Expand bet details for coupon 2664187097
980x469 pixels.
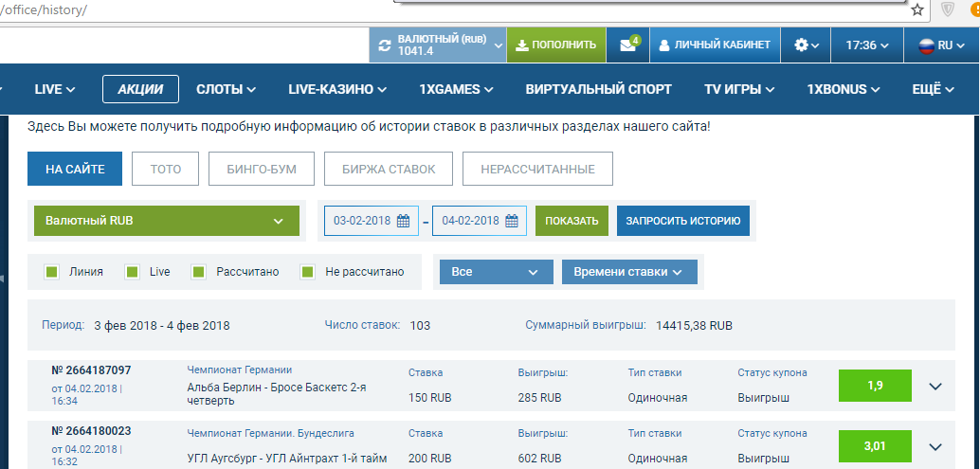(x=935, y=386)
